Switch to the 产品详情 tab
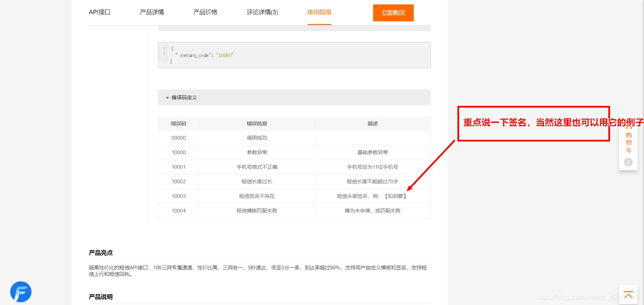 [x=152, y=12]
